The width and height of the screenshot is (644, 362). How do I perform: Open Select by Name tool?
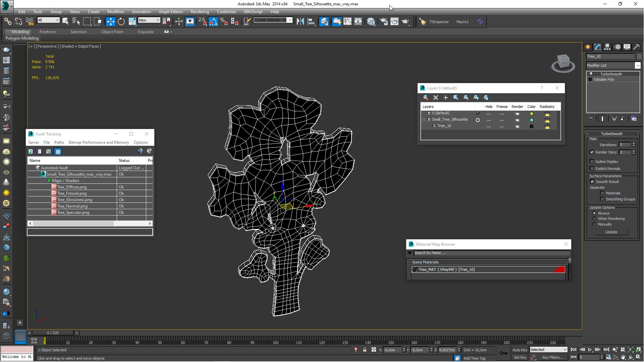click(76, 21)
